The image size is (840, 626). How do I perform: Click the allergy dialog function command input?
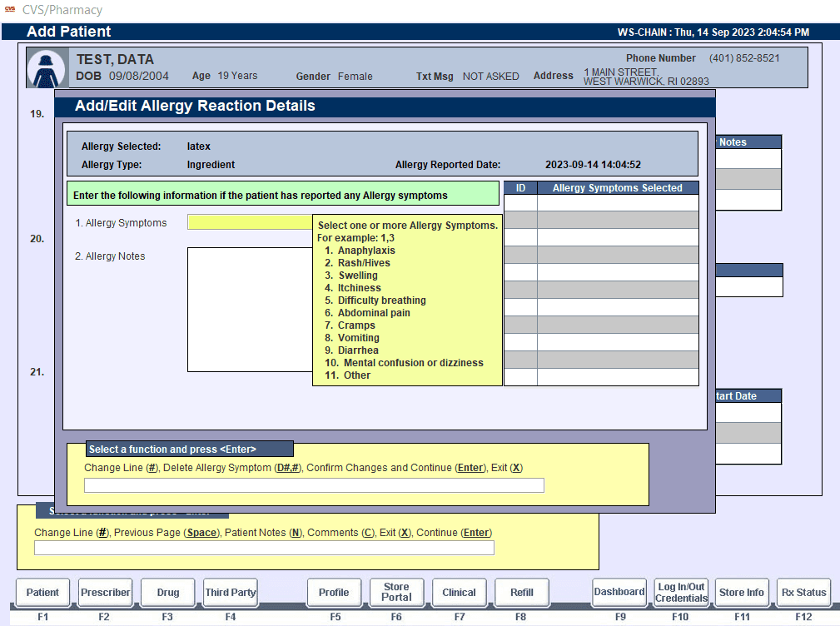click(314, 485)
